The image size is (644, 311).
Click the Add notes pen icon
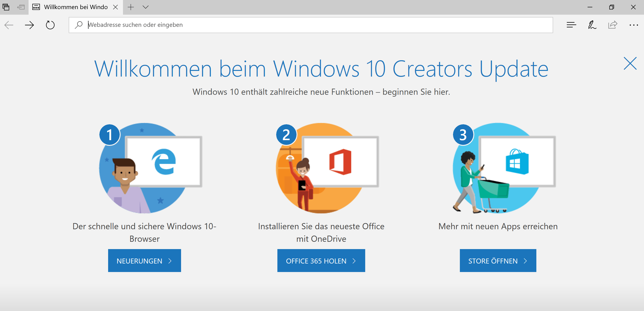592,25
